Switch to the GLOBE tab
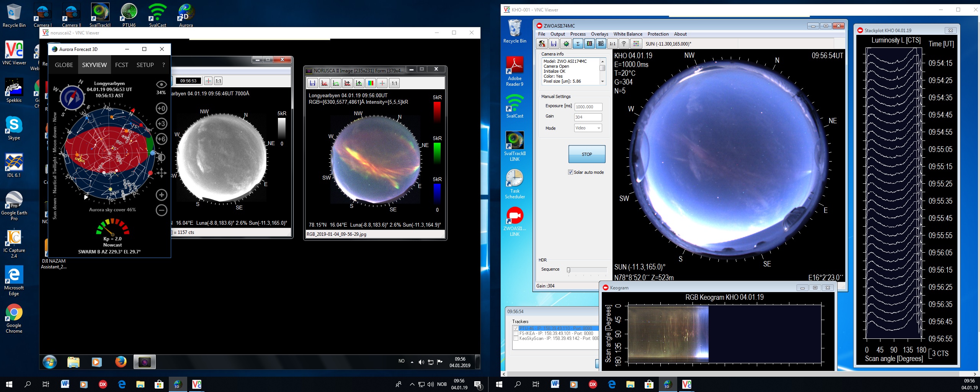The height and width of the screenshot is (392, 980). tap(64, 65)
